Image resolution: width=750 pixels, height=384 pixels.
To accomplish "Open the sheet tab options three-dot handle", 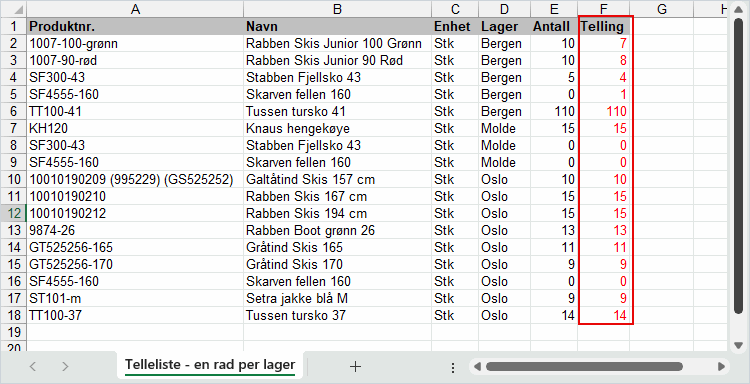I will 452,367.
